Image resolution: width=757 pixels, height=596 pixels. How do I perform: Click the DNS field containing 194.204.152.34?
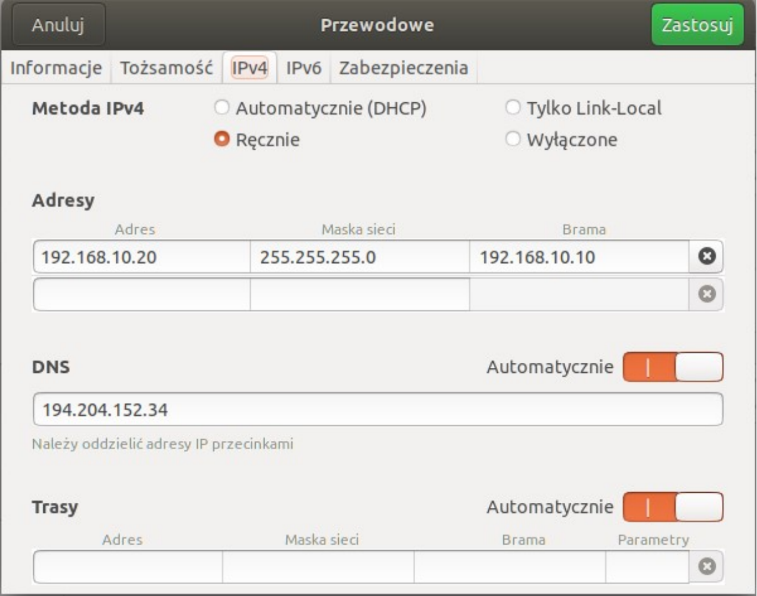pyautogui.click(x=377, y=410)
